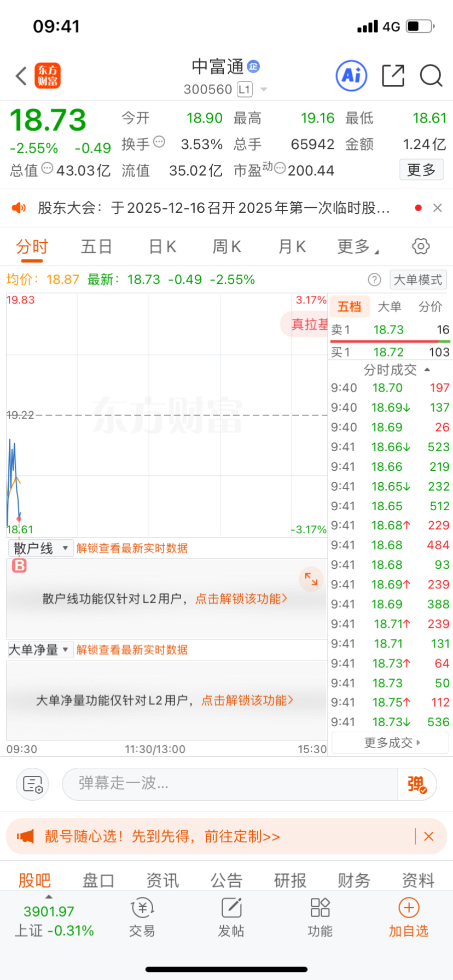Tap the 买1 18.72 order row
The image size is (453, 980).
pos(390,352)
